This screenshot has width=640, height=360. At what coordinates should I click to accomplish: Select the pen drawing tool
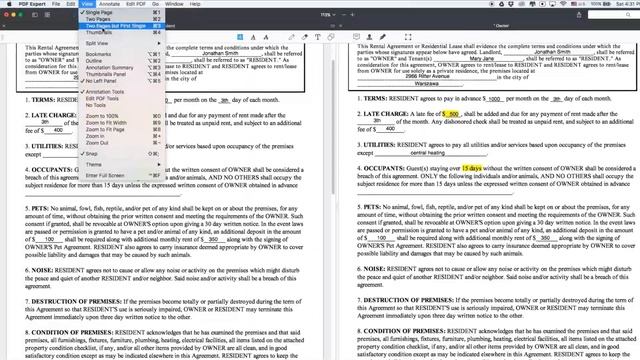point(291,37)
